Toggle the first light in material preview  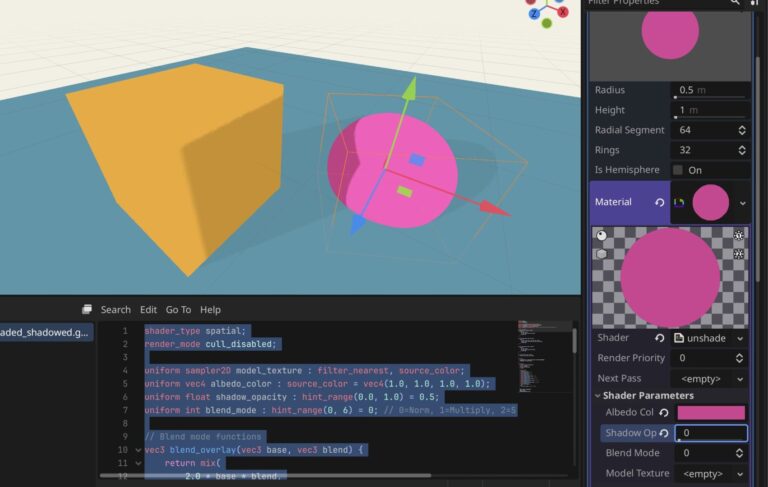(739, 236)
